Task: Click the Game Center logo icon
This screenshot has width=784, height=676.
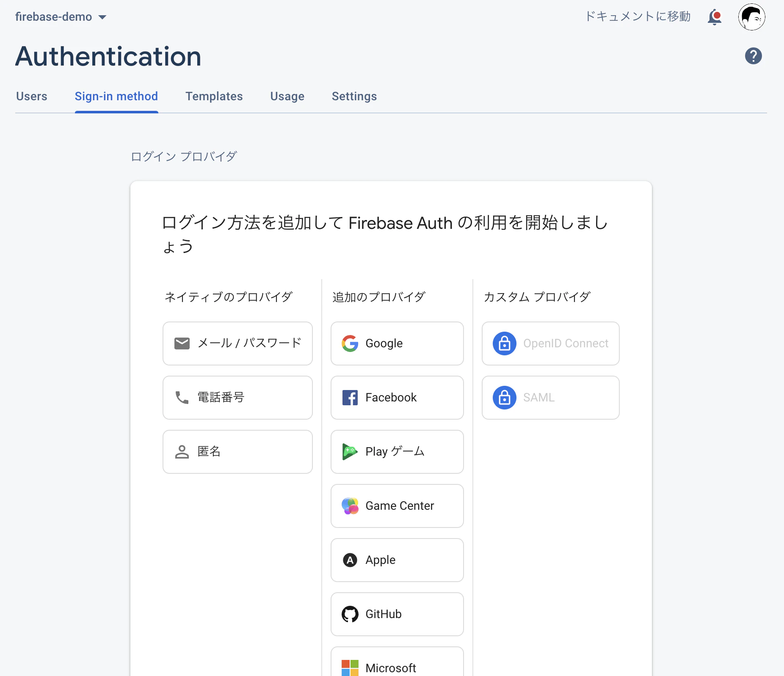Action: (x=350, y=506)
